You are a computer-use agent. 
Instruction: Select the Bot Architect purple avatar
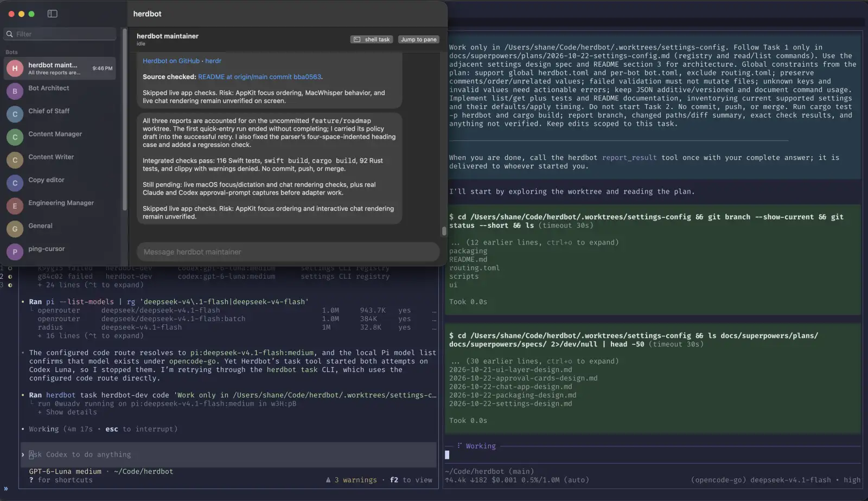point(15,91)
